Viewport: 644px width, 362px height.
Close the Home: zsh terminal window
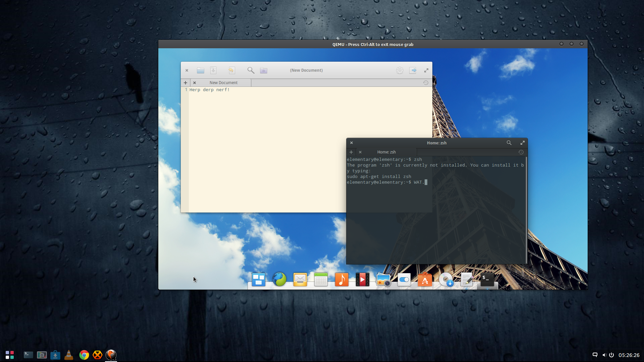click(352, 143)
